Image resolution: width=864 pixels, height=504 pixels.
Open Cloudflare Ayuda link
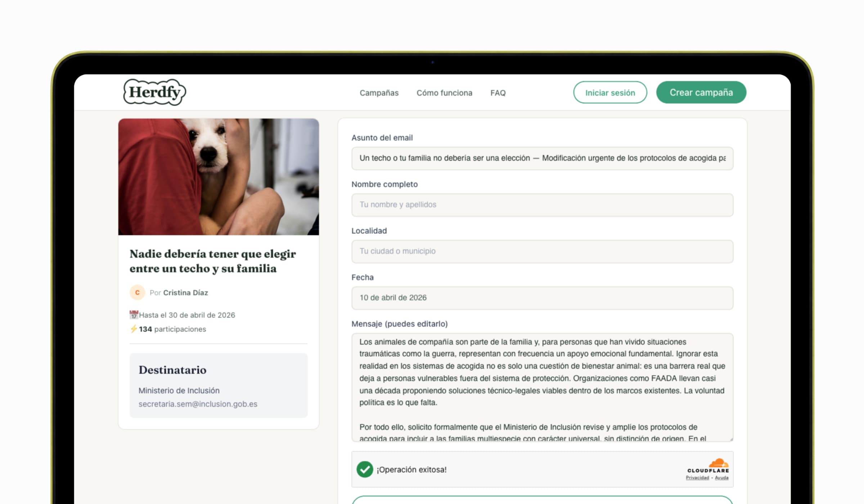(721, 478)
